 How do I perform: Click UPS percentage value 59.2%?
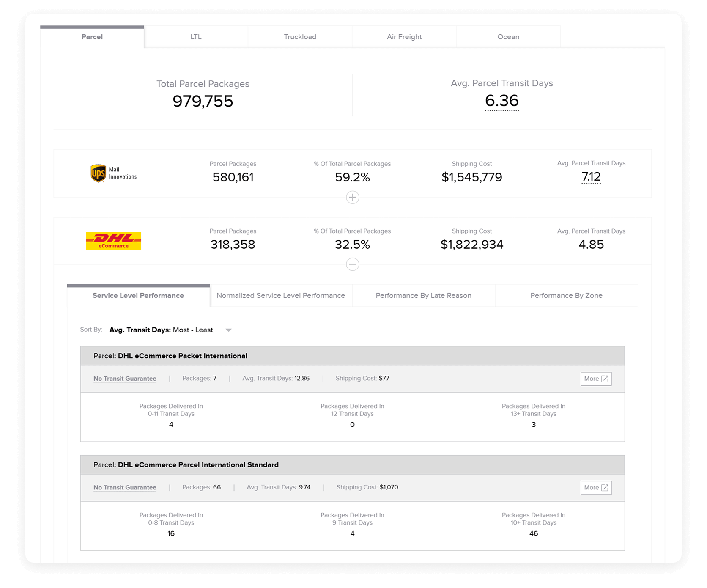click(x=353, y=177)
